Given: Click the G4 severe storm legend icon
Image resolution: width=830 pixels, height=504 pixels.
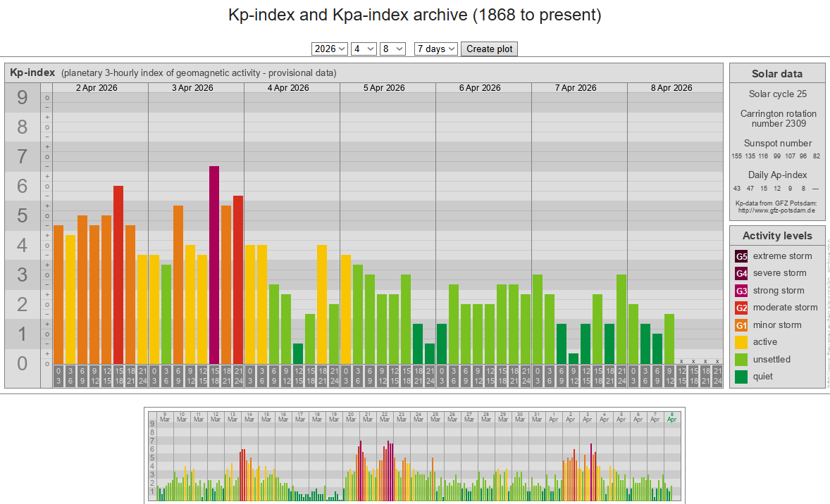Looking at the screenshot, I should click(741, 273).
